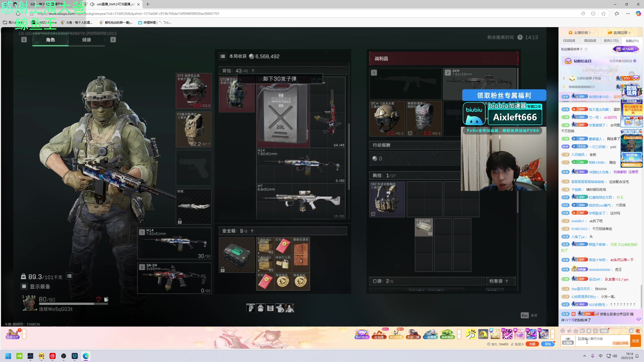Viewport: 644px width, 362px height.
Task: Select the 角色 tab in game
Action: [50, 40]
